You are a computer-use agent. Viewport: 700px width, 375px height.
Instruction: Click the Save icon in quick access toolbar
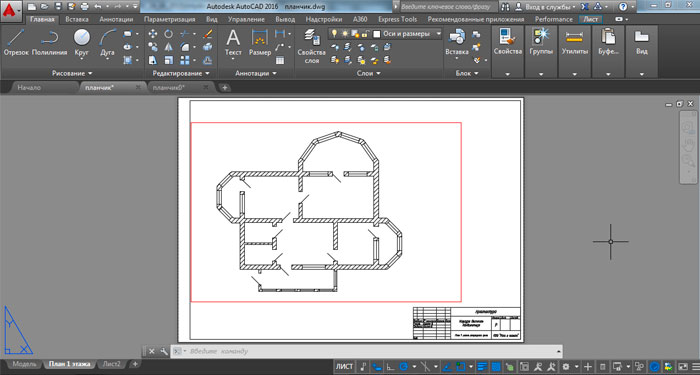click(59, 7)
